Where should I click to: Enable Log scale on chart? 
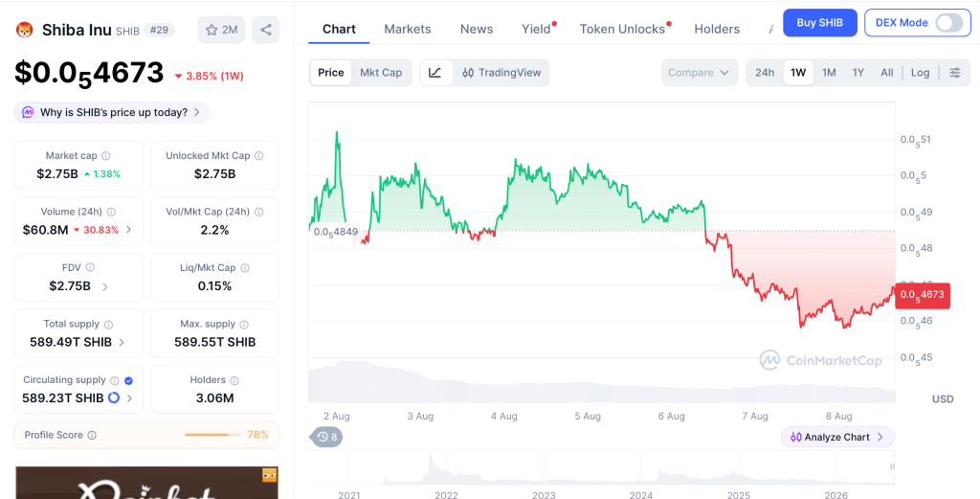[920, 73]
